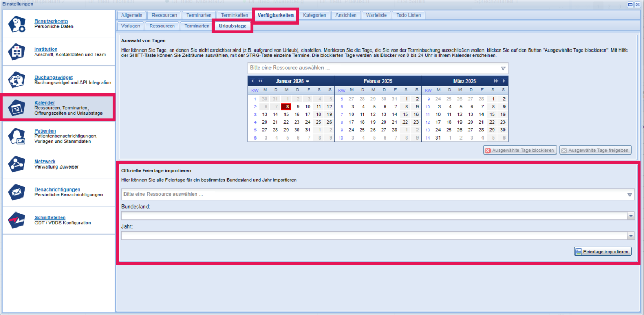Open the Vorlagen sub-tab
Image resolution: width=644 pixels, height=315 pixels.
(x=130, y=26)
